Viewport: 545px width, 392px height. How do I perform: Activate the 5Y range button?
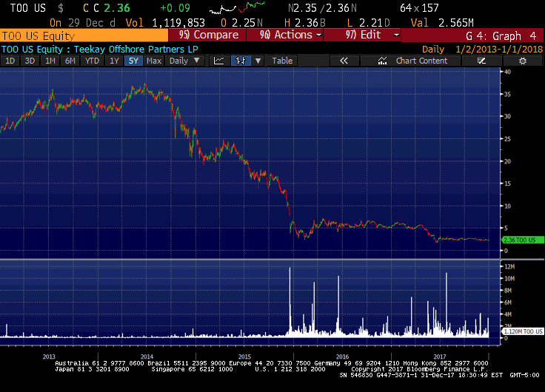pos(133,61)
